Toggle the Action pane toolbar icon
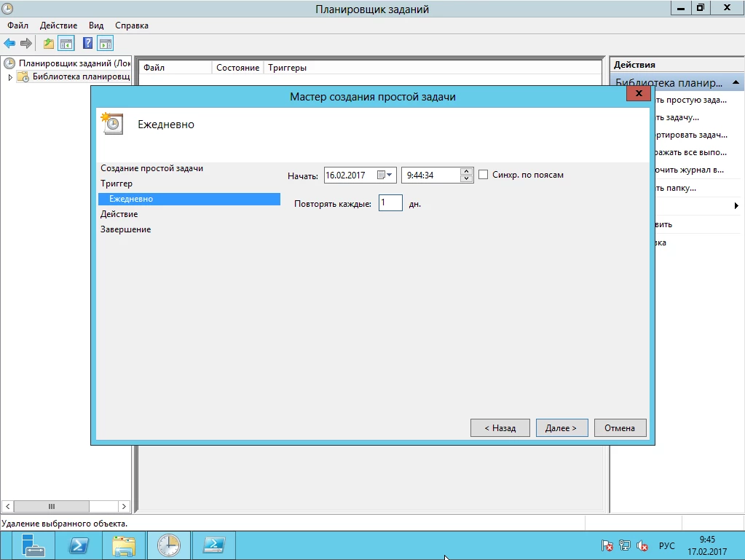 106,44
